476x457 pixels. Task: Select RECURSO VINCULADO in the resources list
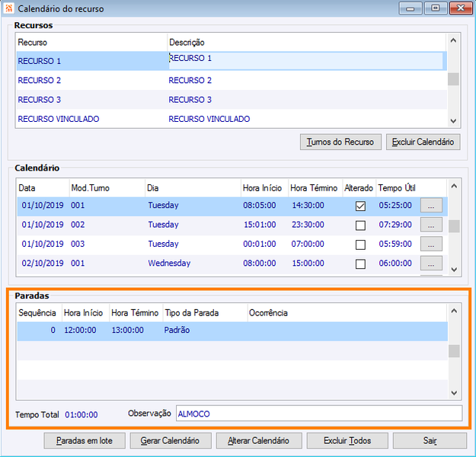59,119
